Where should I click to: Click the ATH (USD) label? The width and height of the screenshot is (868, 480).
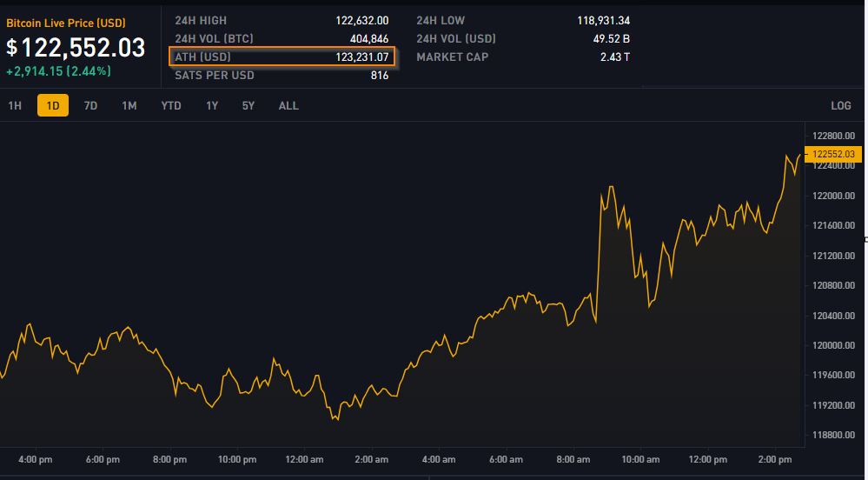pos(202,57)
